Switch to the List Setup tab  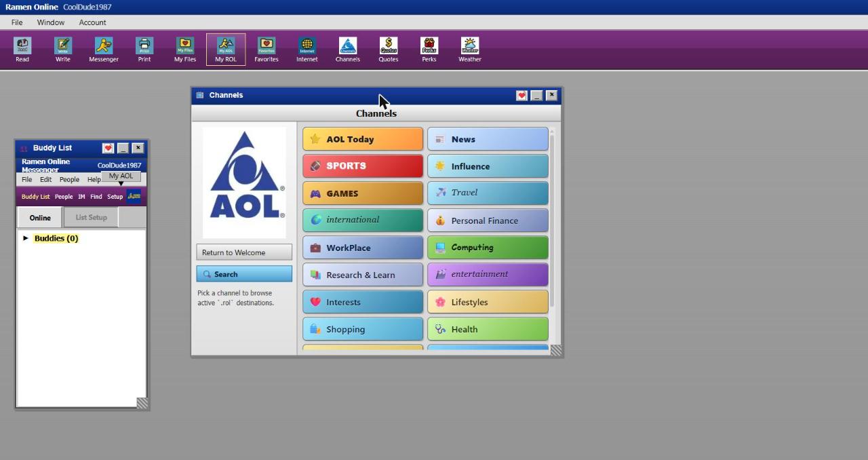tap(91, 218)
